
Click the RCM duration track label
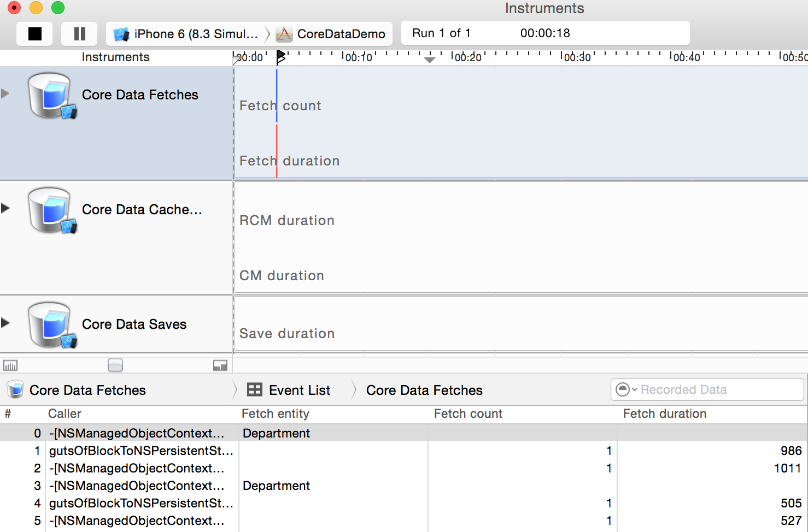pyautogui.click(x=287, y=220)
